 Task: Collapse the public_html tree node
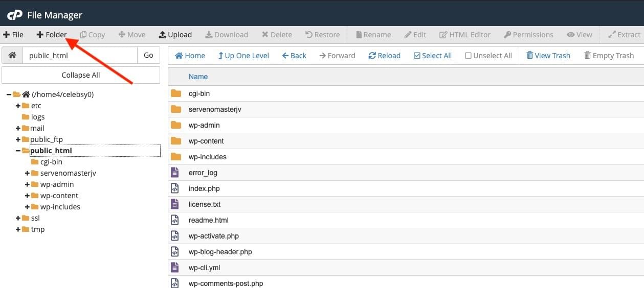coord(18,151)
